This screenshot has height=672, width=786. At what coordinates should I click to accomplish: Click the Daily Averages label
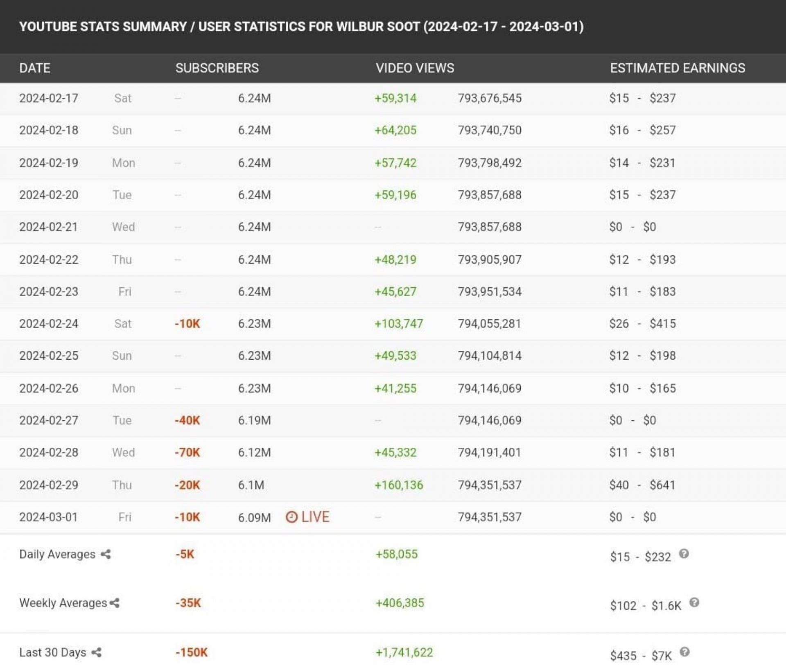click(57, 554)
